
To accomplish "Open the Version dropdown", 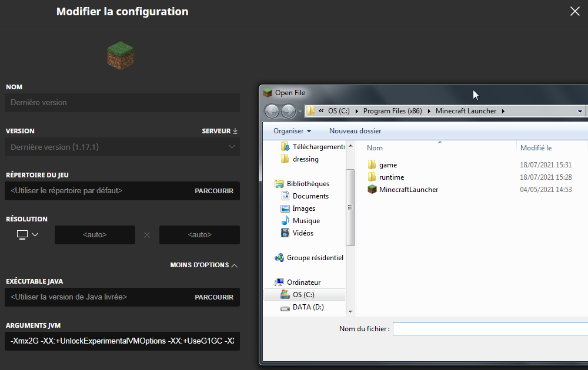I will click(122, 147).
